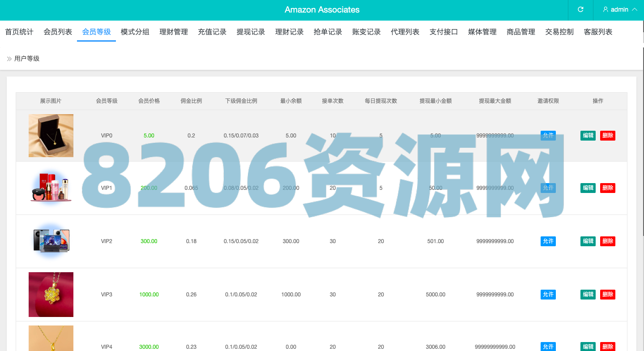Toggle the 允许 invite badge for VIP3
Screen dimensions: 644x351
point(548,295)
